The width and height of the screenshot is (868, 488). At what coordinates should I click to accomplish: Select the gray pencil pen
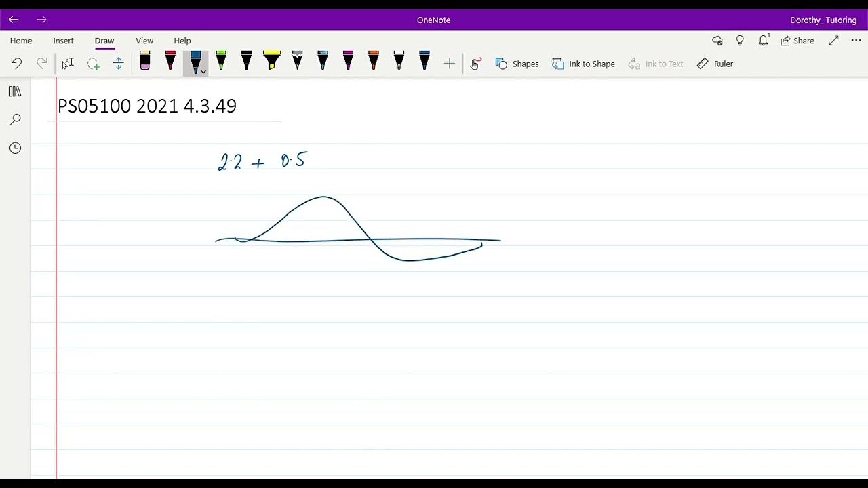coord(297,62)
